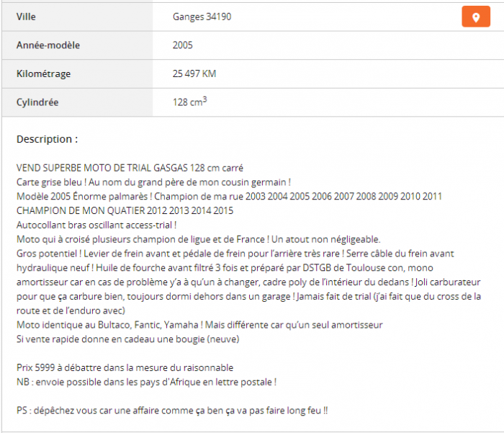Click the CHAMPION DE MON QUATIER line
Image resolution: width=504 pixels, height=433 pixels.
(x=125, y=210)
